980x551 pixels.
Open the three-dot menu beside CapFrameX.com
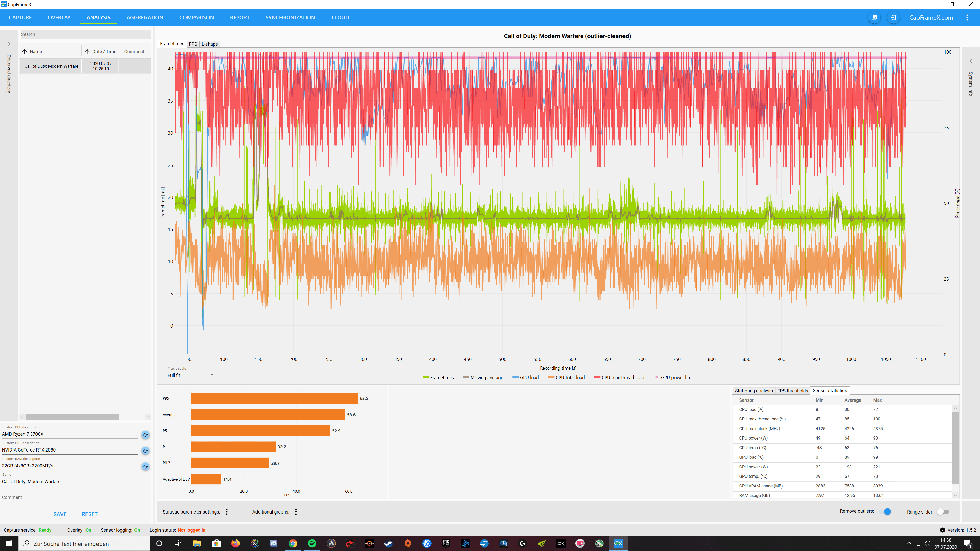point(967,18)
